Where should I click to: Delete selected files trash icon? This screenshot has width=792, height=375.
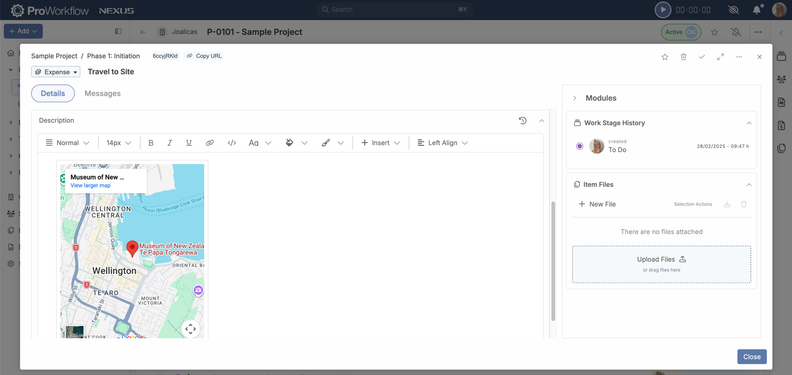[744, 204]
